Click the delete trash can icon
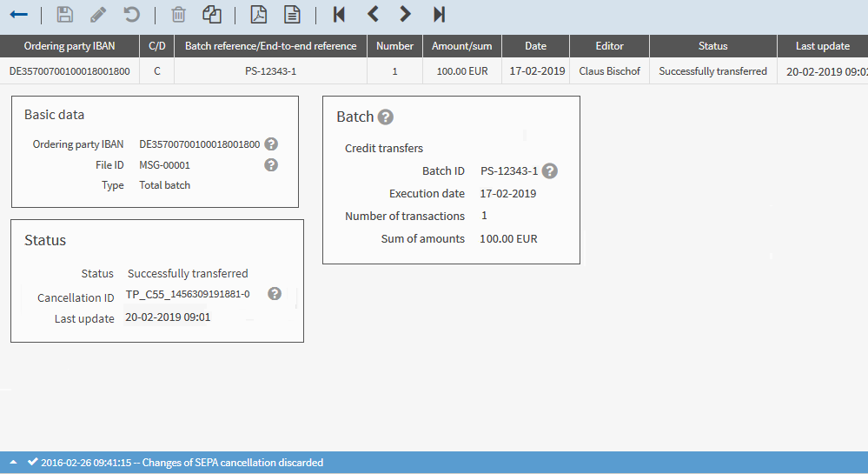 (x=178, y=15)
